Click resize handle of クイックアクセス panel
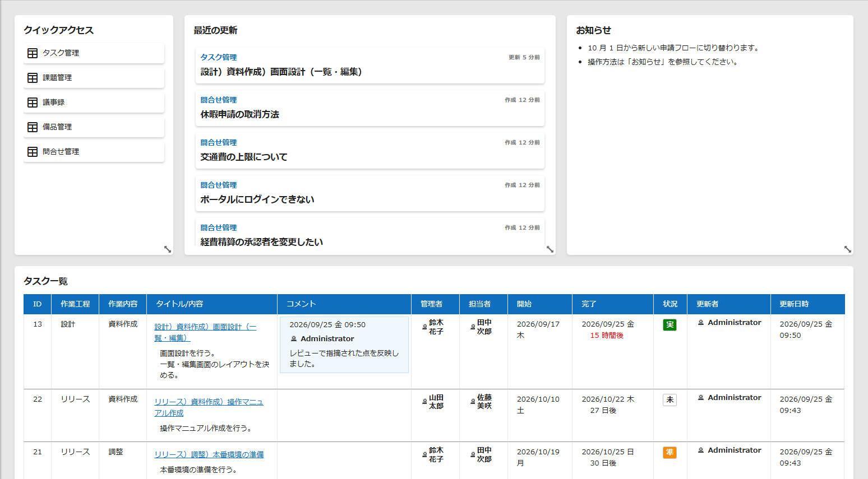Viewport: 868px width, 479px height. tap(168, 249)
